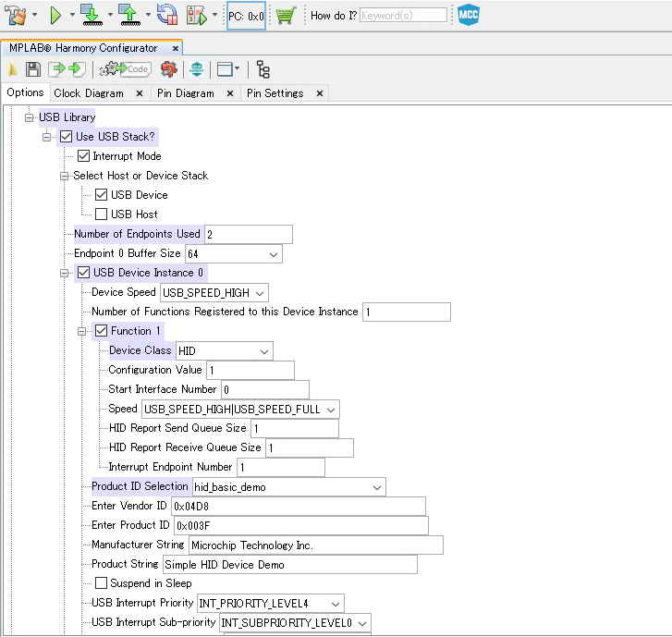Image resolution: width=672 pixels, height=637 pixels.
Task: Enable the Suspend in Sleep checkbox
Action: [101, 583]
